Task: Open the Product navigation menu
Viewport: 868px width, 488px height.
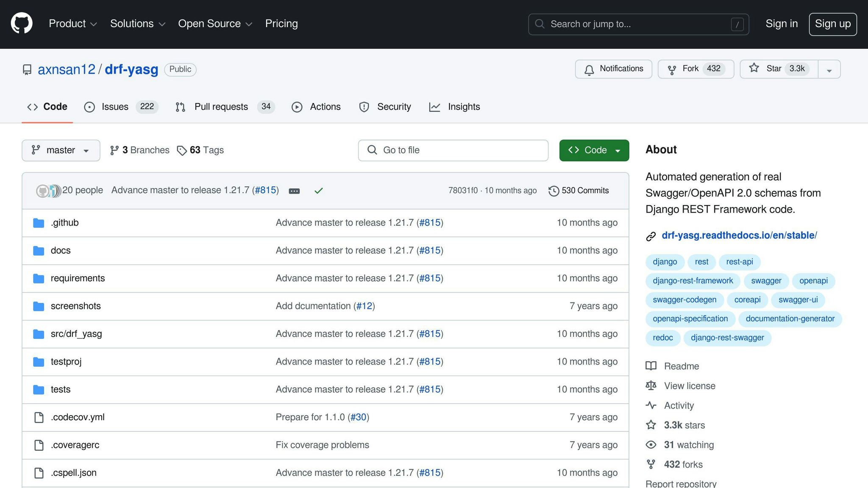Action: 72,24
